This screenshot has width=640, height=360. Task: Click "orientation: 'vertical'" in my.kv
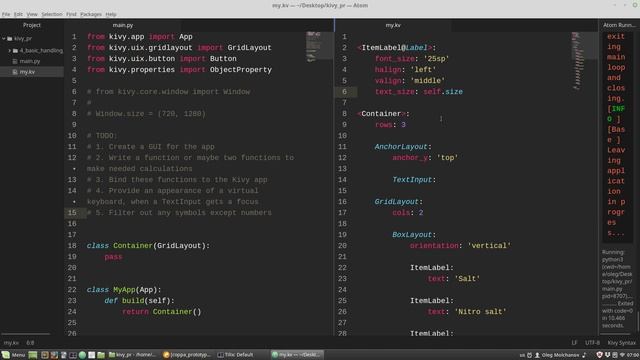460,246
